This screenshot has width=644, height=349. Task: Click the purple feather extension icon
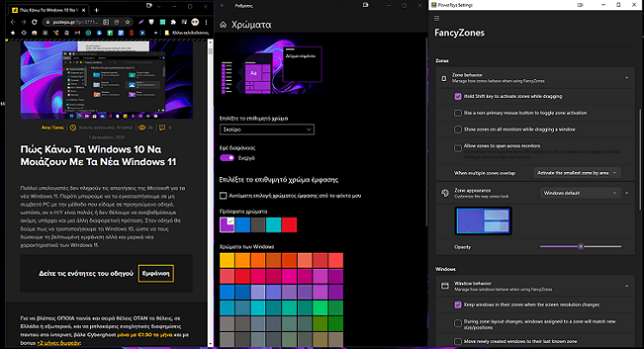coord(141,22)
